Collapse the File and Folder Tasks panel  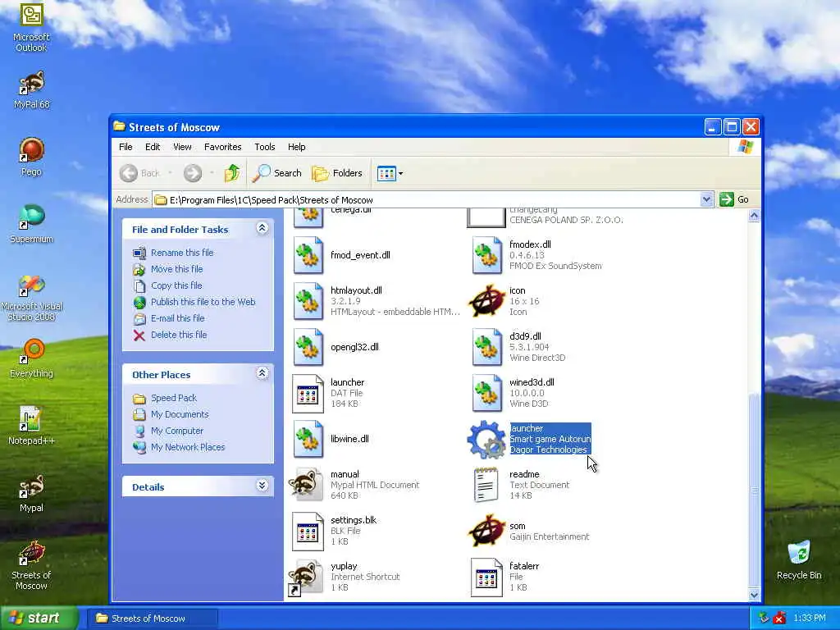click(x=262, y=228)
